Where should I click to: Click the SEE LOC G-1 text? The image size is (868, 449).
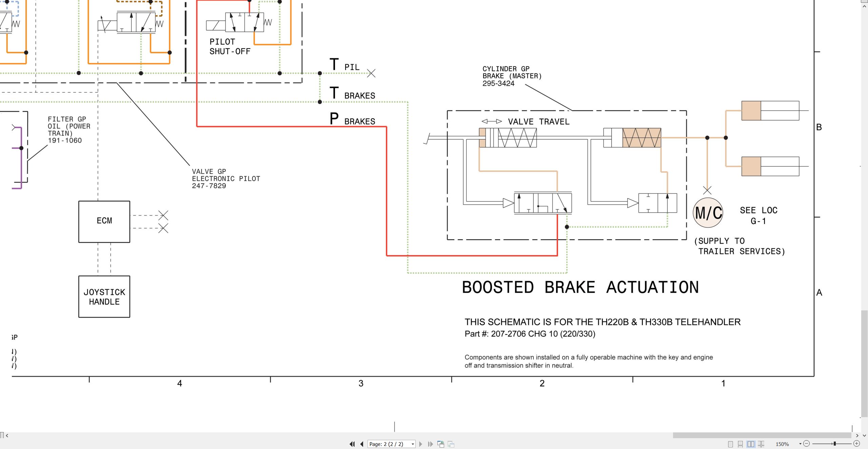tap(758, 216)
